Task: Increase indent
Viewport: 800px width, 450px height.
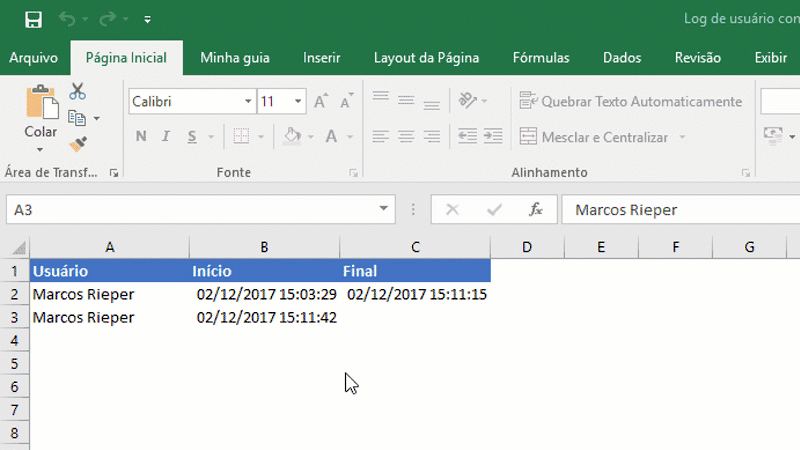Action: pyautogui.click(x=493, y=136)
